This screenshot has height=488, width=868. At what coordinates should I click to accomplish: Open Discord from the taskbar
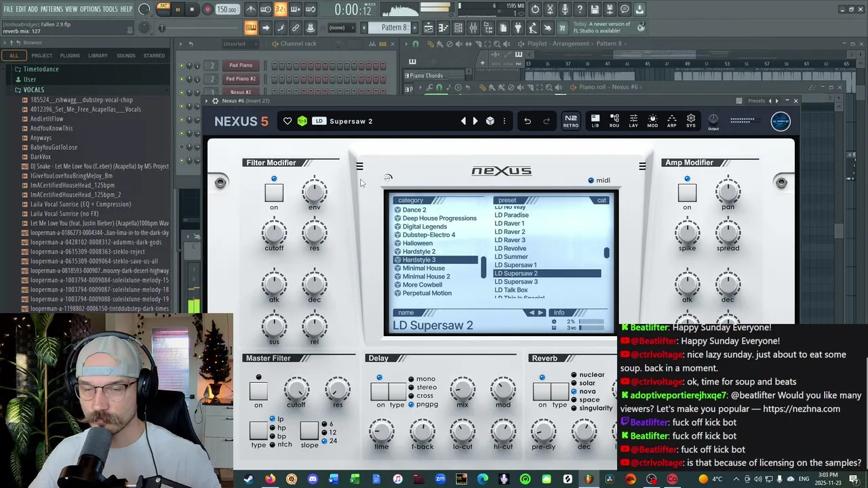[313, 479]
